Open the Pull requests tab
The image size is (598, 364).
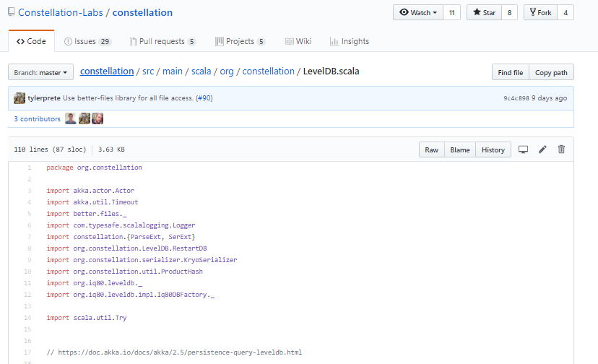(162, 41)
